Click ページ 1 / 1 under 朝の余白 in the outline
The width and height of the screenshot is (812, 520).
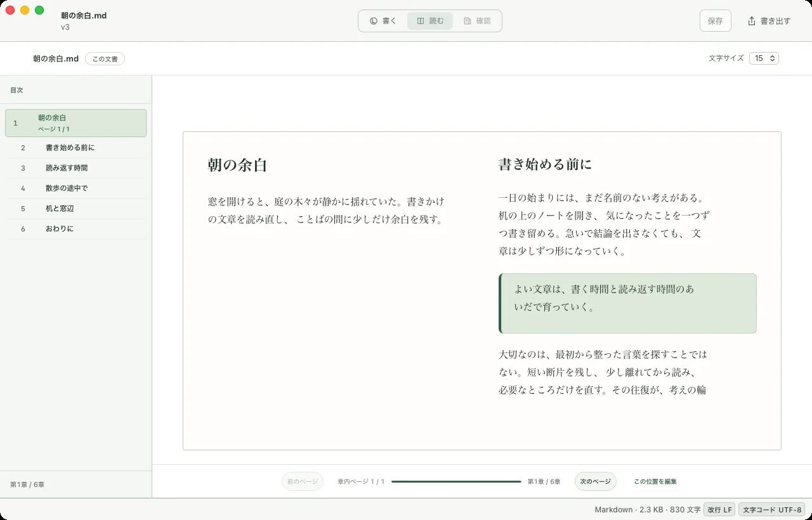(54, 129)
